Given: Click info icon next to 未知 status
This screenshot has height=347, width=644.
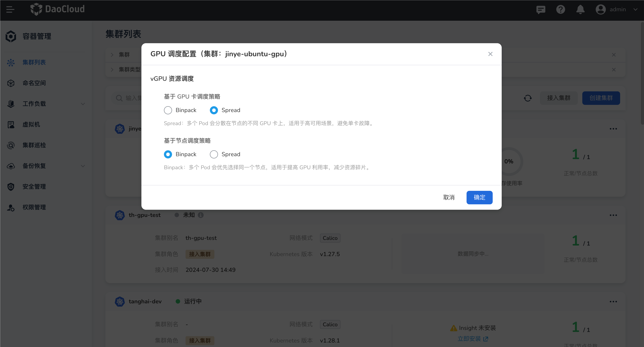Looking at the screenshot, I should click(200, 215).
